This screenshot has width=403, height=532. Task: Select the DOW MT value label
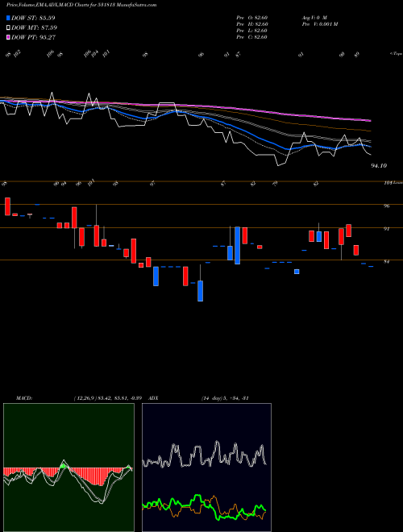[x=35, y=28]
